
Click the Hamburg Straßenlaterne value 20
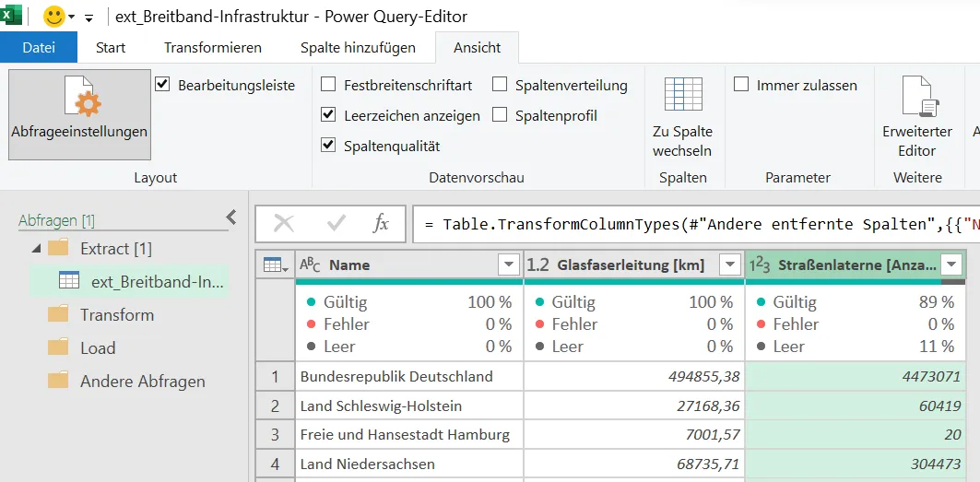(952, 434)
